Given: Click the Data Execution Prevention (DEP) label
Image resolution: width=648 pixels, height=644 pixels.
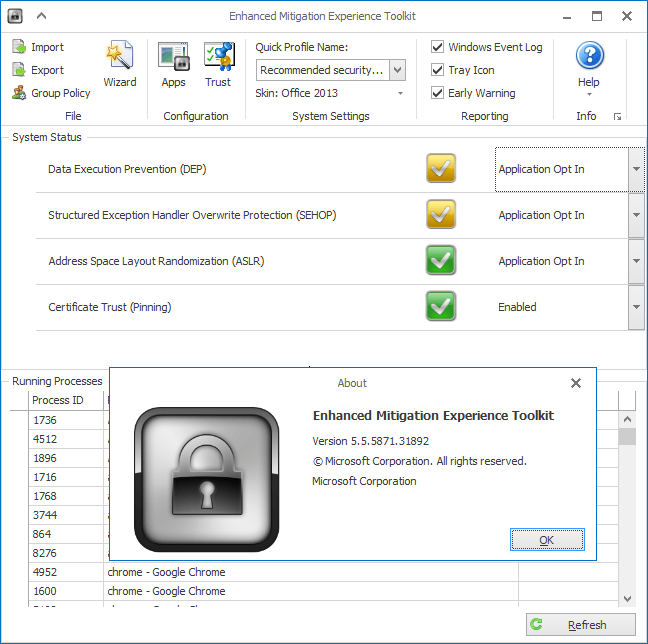Looking at the screenshot, I should [127, 169].
